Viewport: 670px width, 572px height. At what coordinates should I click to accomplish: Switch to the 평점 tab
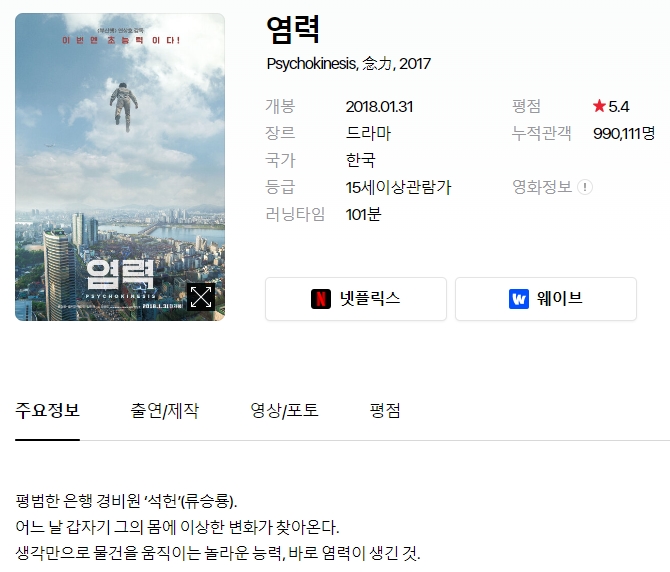pos(385,411)
